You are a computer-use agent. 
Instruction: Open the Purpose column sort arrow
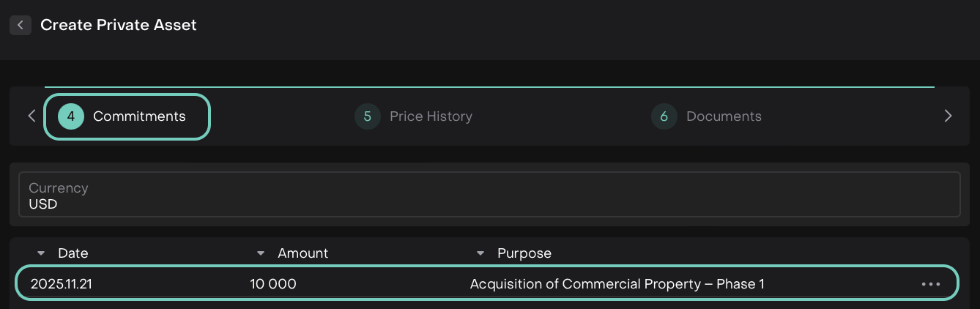[x=480, y=253]
